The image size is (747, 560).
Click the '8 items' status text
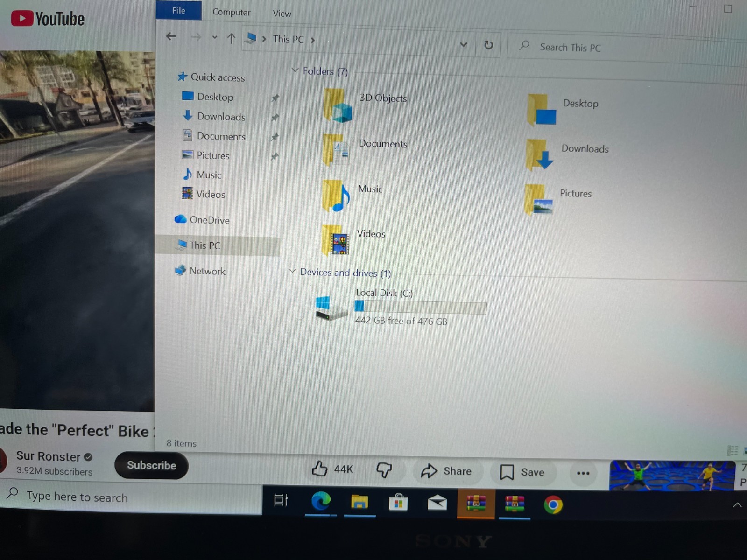click(x=182, y=443)
